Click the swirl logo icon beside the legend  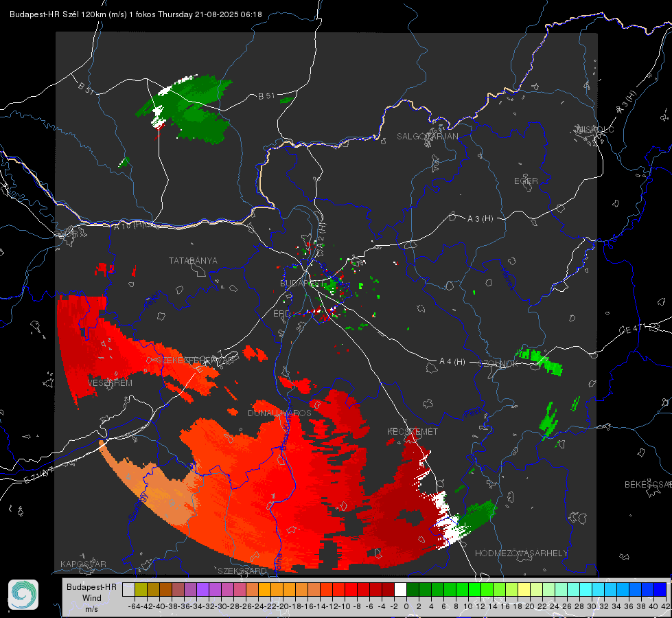coord(23,595)
